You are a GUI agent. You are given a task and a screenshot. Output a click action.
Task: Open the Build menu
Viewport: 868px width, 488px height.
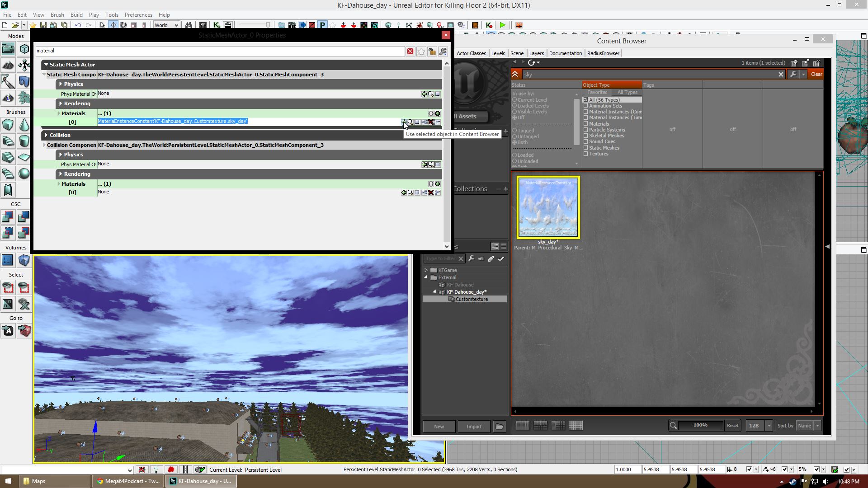pos(76,14)
